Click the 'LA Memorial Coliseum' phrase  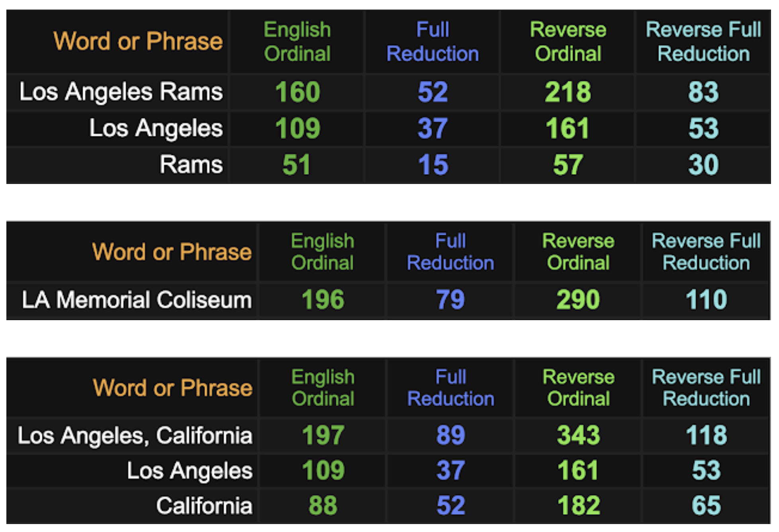(x=137, y=299)
